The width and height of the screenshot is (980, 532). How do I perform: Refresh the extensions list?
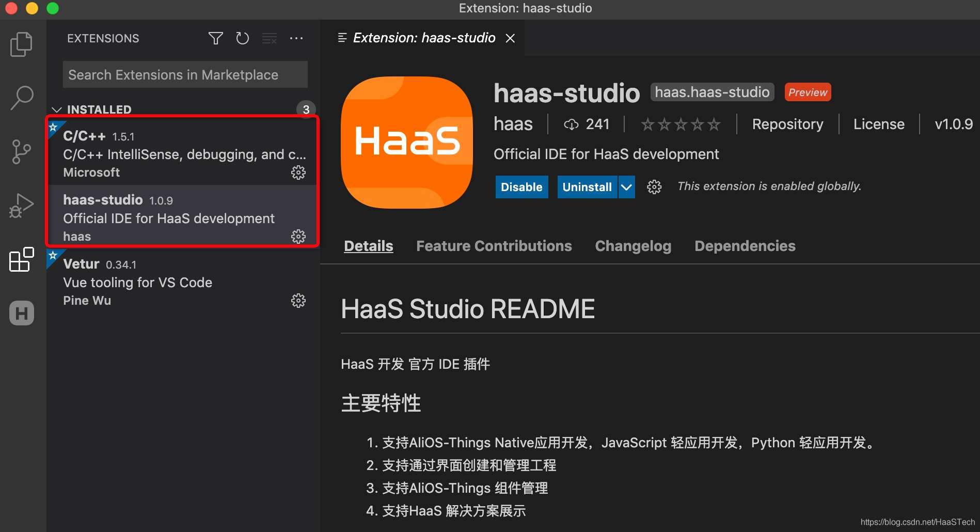coord(242,38)
